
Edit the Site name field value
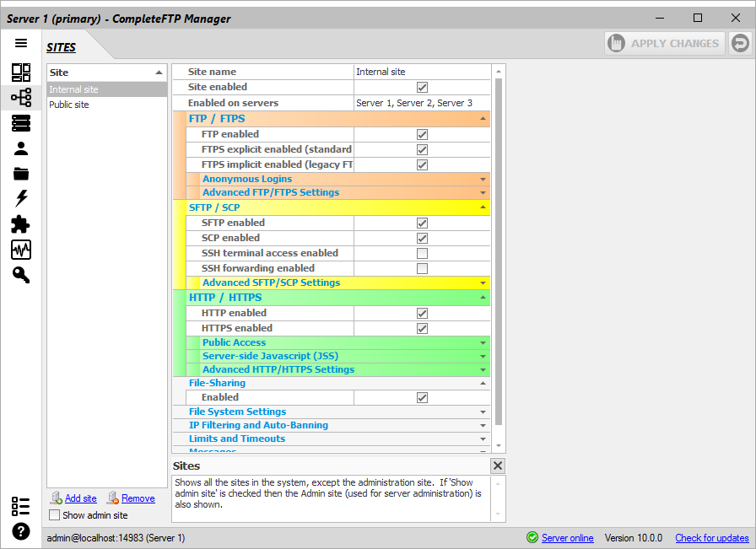coord(422,72)
